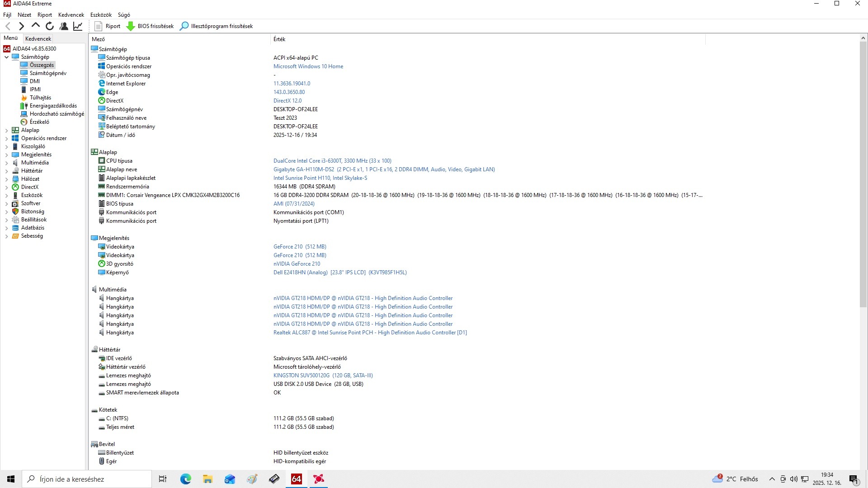Open the Eszközök menu
Image resolution: width=868 pixels, height=488 pixels.
pyautogui.click(x=101, y=15)
